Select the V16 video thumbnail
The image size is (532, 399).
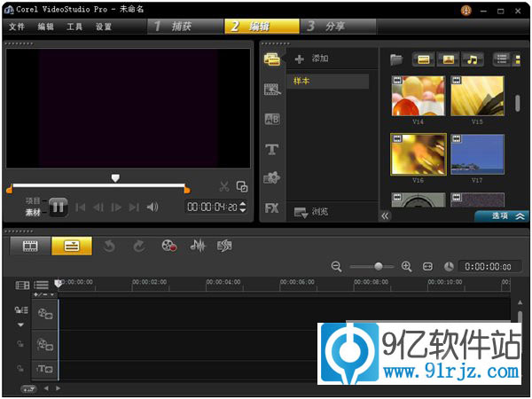(418, 154)
